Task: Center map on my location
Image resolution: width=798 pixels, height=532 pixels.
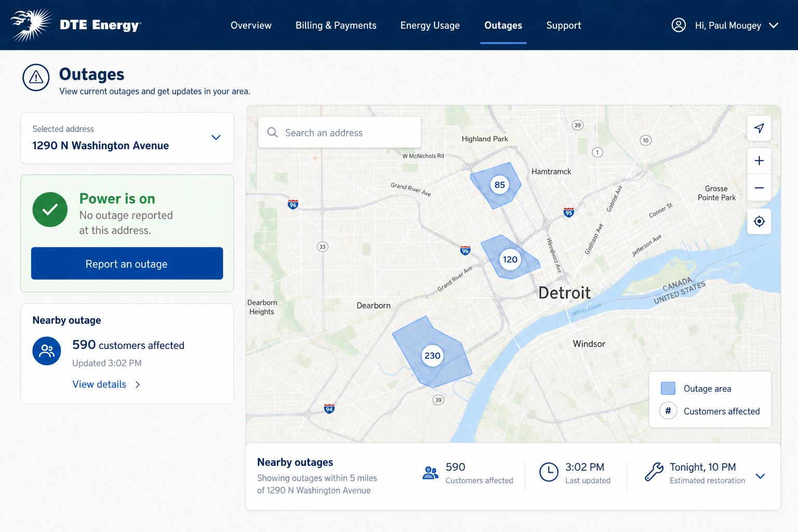Action: (x=759, y=221)
